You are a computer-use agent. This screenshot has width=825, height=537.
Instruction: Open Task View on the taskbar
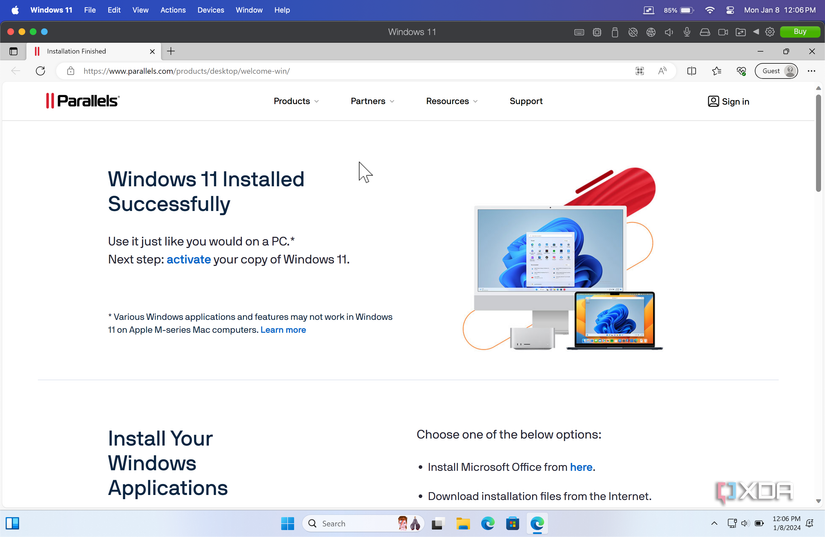click(437, 524)
